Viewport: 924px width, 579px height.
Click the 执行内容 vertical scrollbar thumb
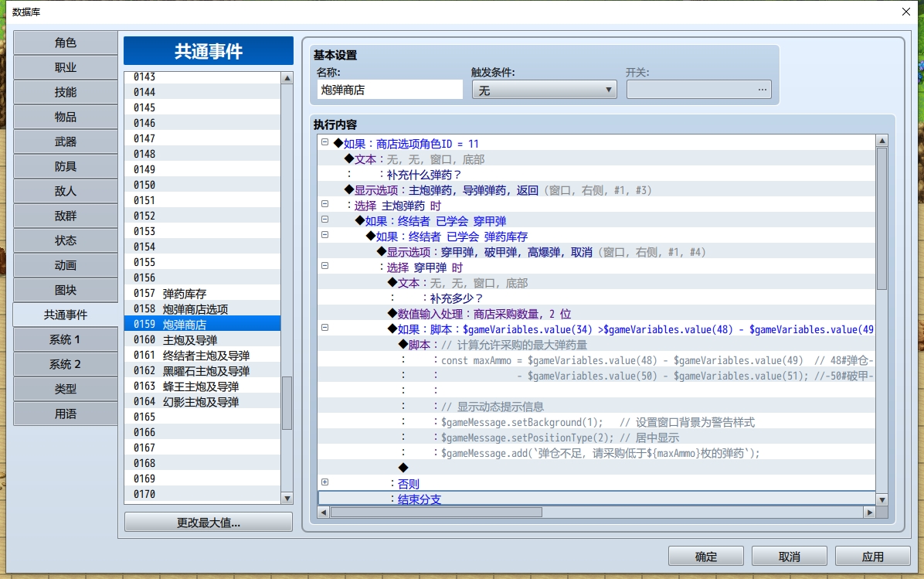(882, 219)
